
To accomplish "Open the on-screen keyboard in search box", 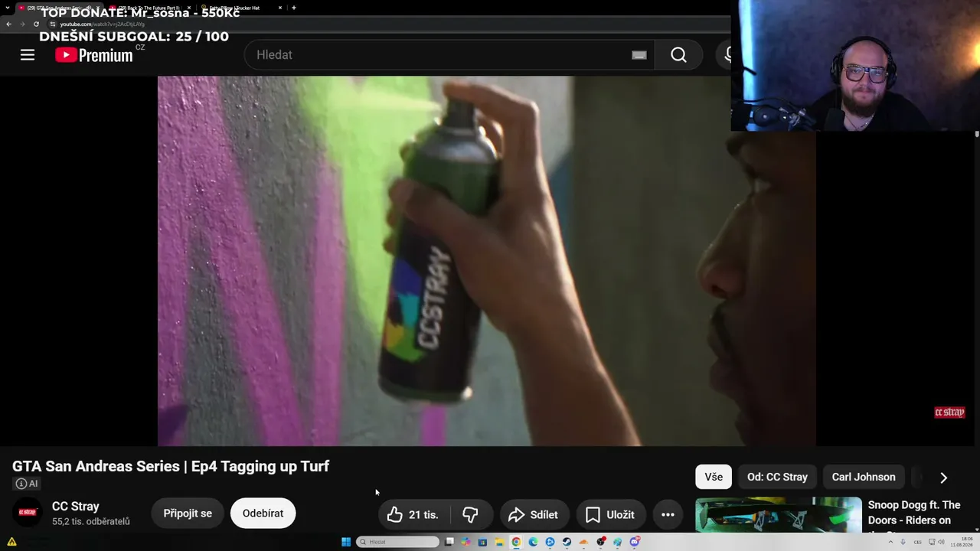I will [x=639, y=55].
